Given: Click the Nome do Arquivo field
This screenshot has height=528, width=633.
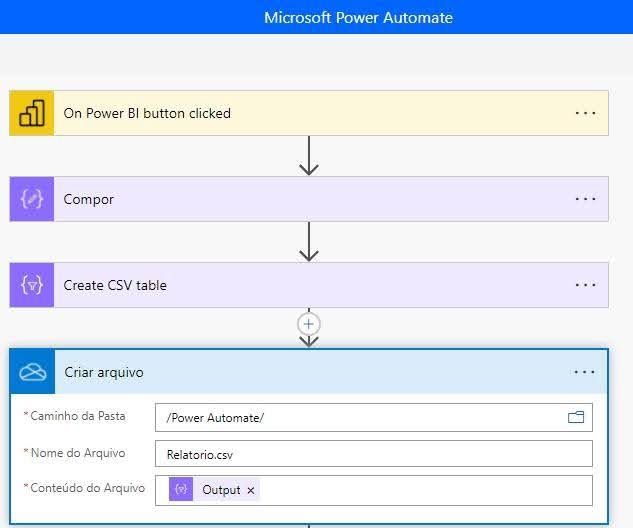Looking at the screenshot, I should (x=374, y=454).
